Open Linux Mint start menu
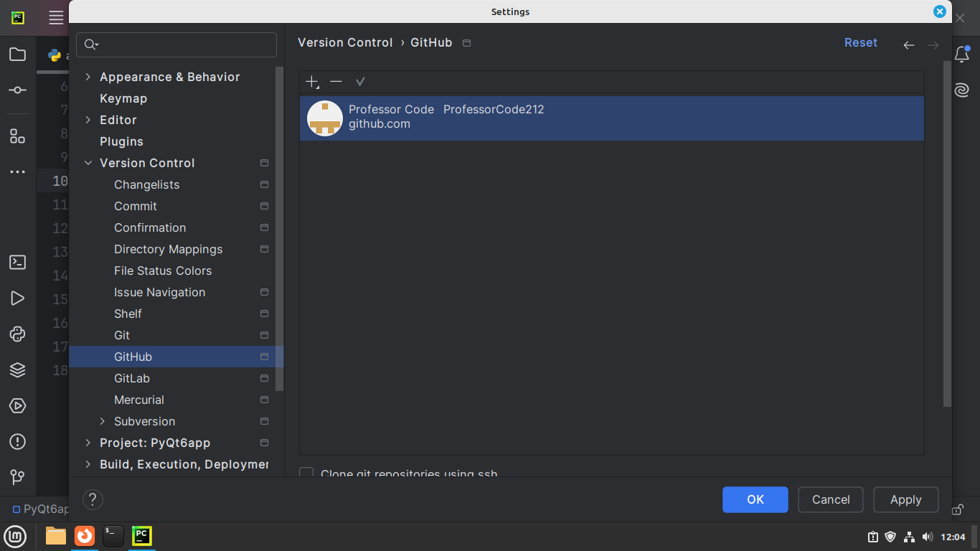Screen dimensions: 980x551 tap(15, 536)
